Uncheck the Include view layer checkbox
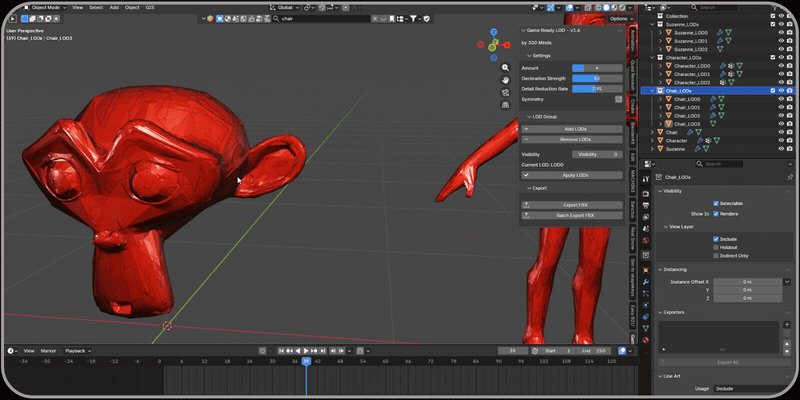800x400 pixels. point(716,239)
